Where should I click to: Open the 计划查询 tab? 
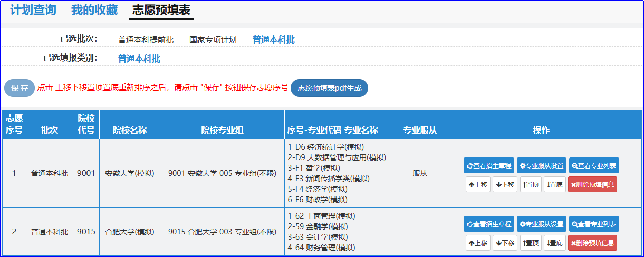point(33,10)
